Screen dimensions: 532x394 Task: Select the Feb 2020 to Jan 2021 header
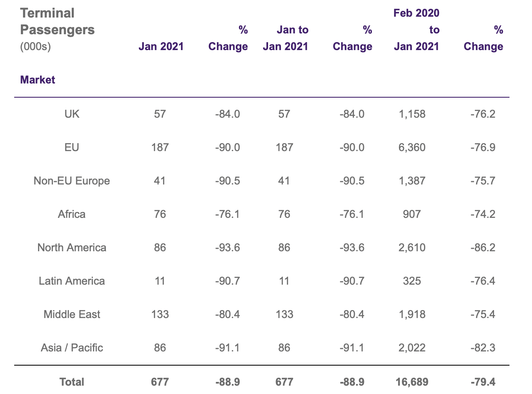(x=417, y=30)
